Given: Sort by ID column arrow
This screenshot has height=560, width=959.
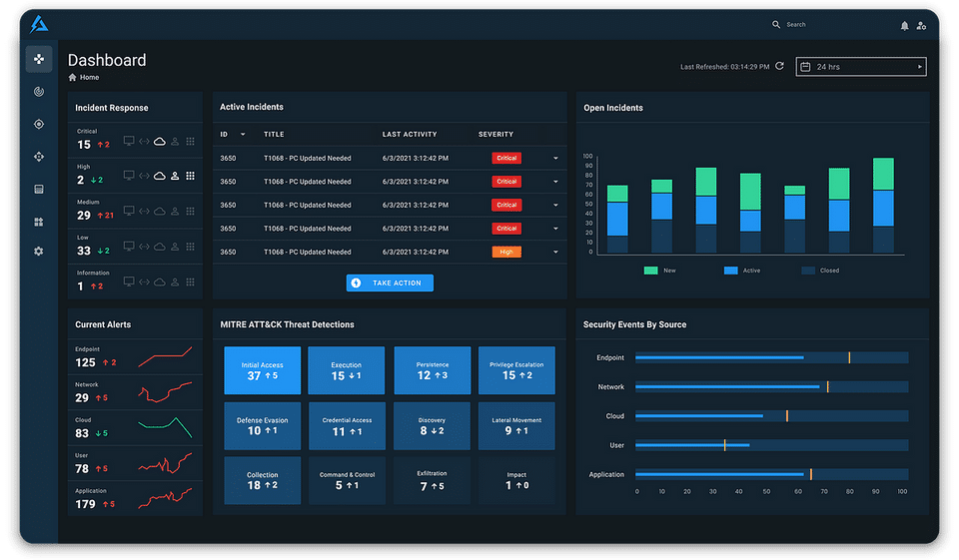Looking at the screenshot, I should click(243, 135).
